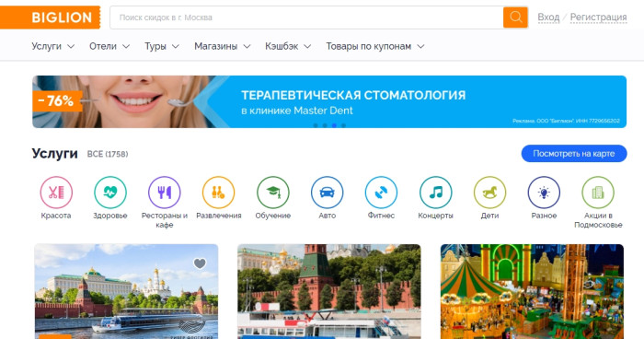Open the Дети rocking horse icon
Image resolution: width=644 pixels, height=339 pixels.
pos(490,193)
